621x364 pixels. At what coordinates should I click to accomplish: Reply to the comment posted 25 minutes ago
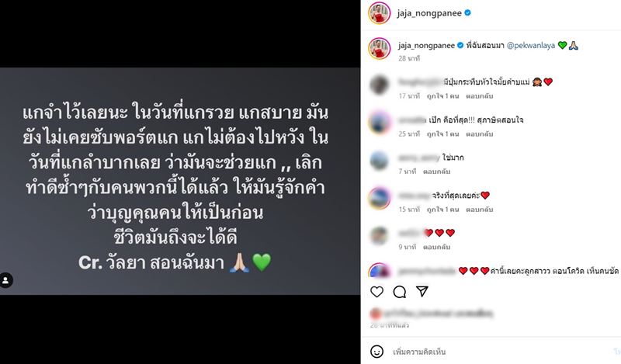click(x=479, y=133)
